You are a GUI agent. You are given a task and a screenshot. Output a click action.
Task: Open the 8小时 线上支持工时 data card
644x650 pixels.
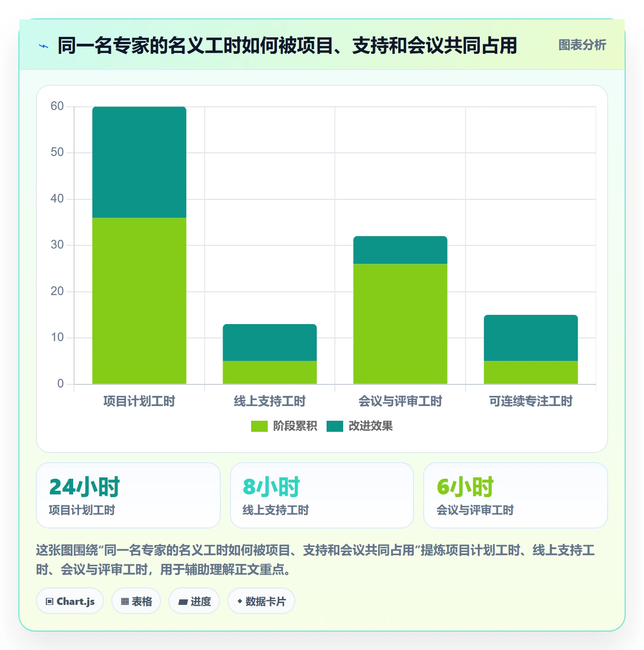coord(322,495)
